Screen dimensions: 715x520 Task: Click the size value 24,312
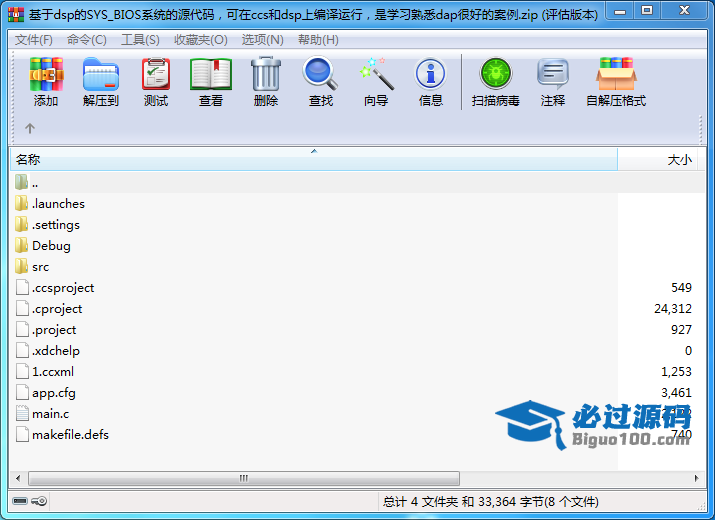(673, 309)
